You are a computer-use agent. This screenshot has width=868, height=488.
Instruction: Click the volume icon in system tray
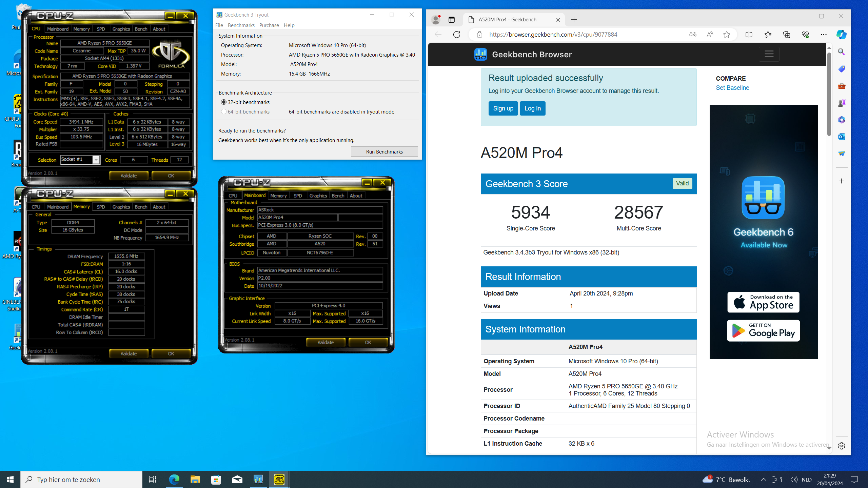click(x=794, y=480)
